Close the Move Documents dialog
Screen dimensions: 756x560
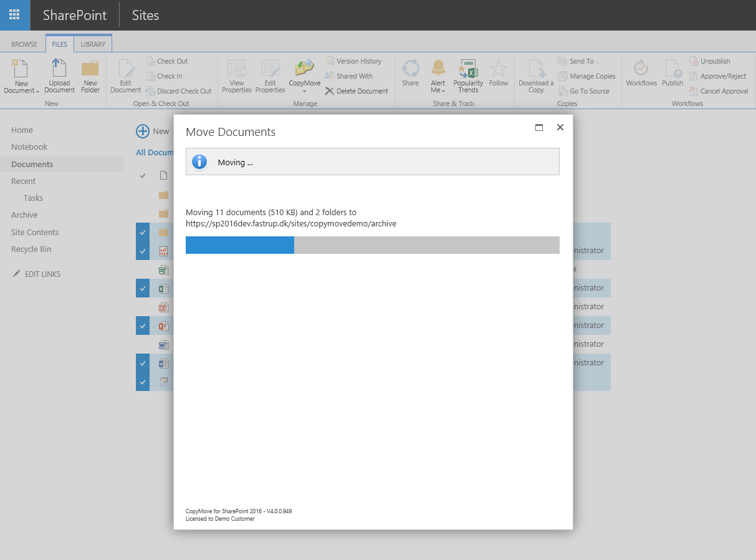point(560,127)
